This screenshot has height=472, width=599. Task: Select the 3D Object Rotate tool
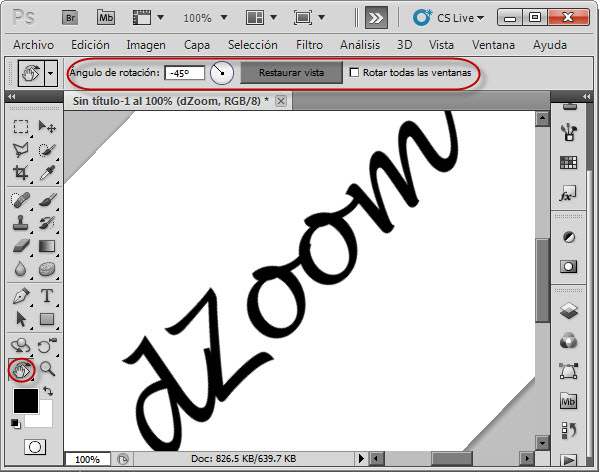coord(21,346)
